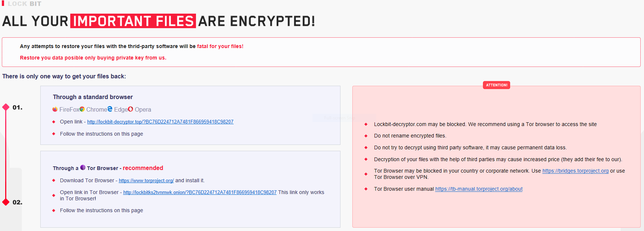Open the bridges.torproject.org link

click(x=575, y=171)
